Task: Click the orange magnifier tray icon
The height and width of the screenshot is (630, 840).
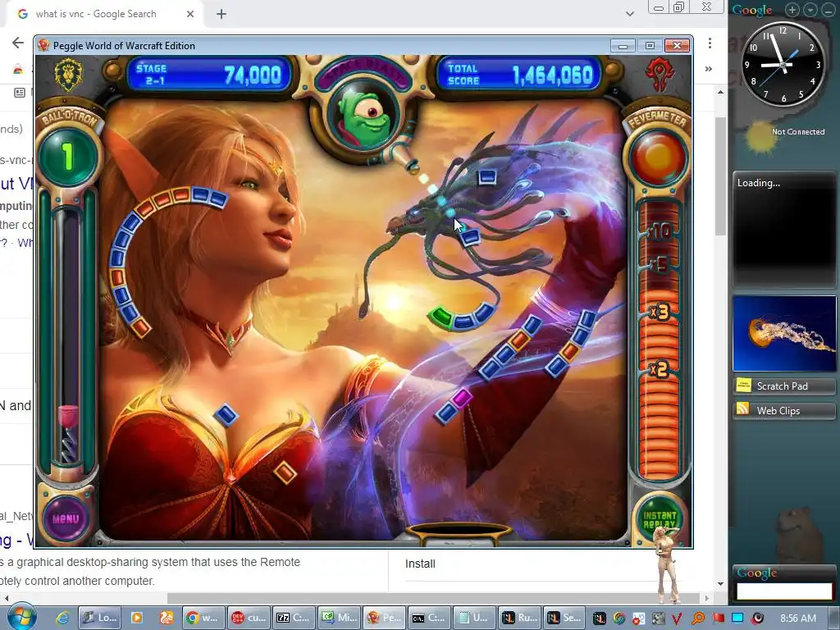Action: point(699,619)
